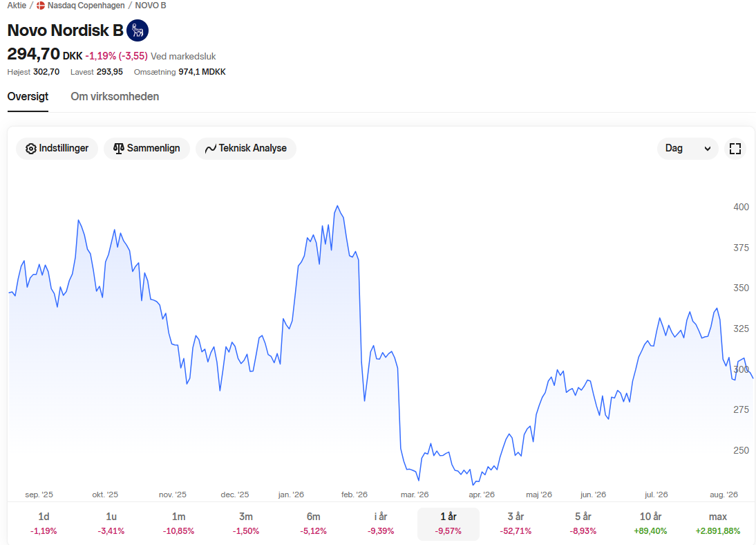Select the 1m time range

click(178, 524)
